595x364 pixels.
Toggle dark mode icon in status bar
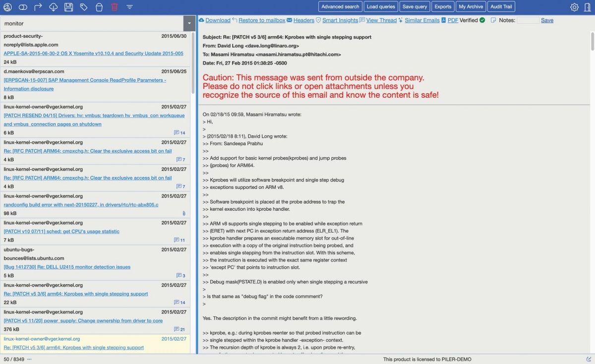point(589,359)
